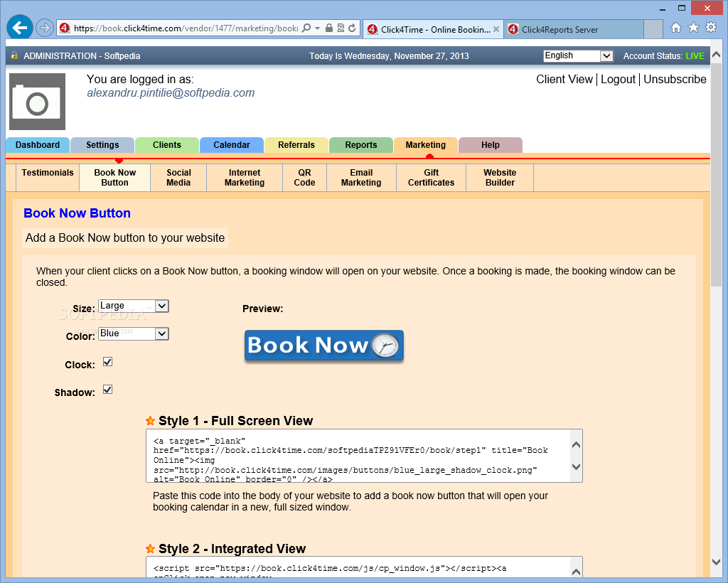Open the Help tab
The width and height of the screenshot is (728, 583).
pyautogui.click(x=491, y=145)
